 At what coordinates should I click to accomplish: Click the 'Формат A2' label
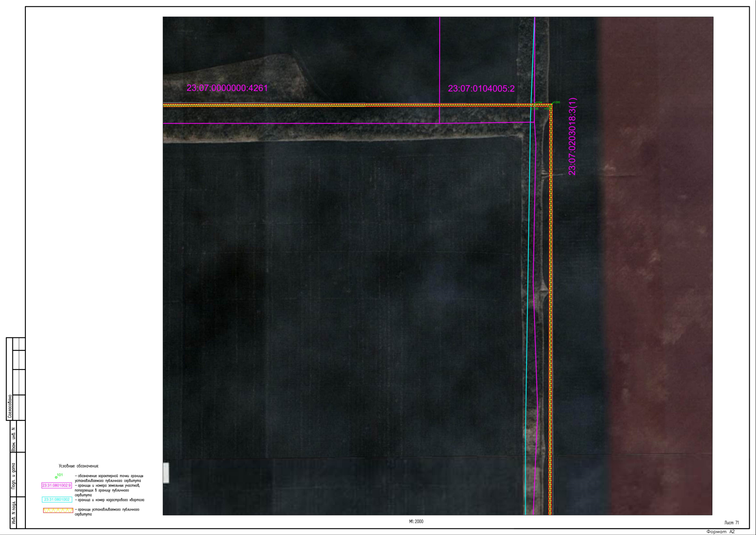(720, 531)
